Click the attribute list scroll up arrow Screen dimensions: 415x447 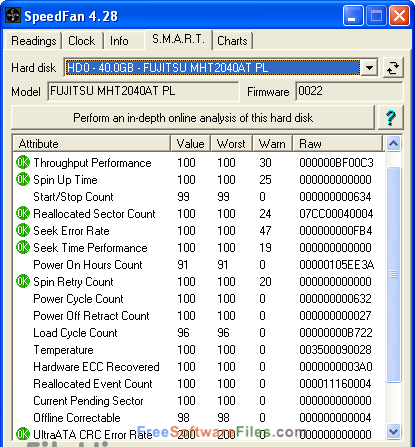pyautogui.click(x=393, y=144)
